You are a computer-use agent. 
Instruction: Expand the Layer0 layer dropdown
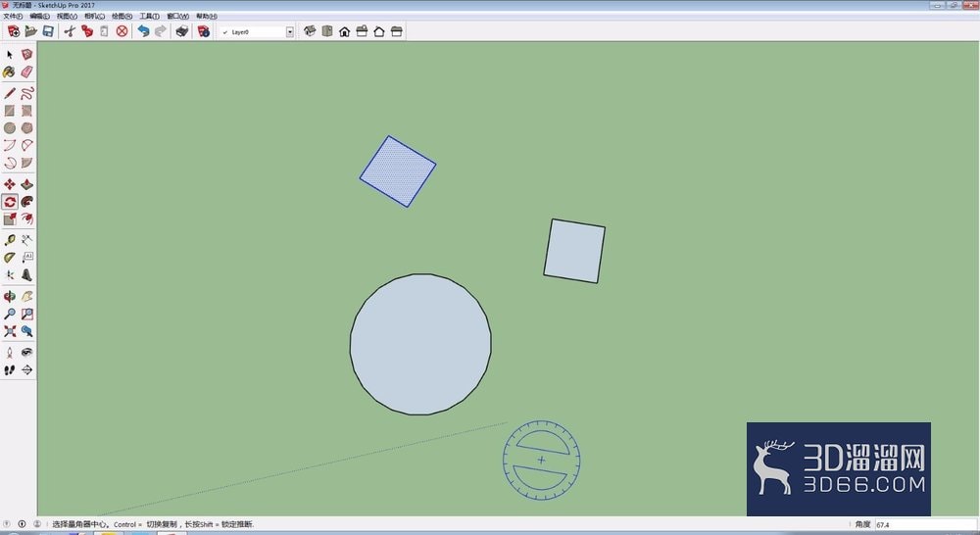pyautogui.click(x=289, y=32)
